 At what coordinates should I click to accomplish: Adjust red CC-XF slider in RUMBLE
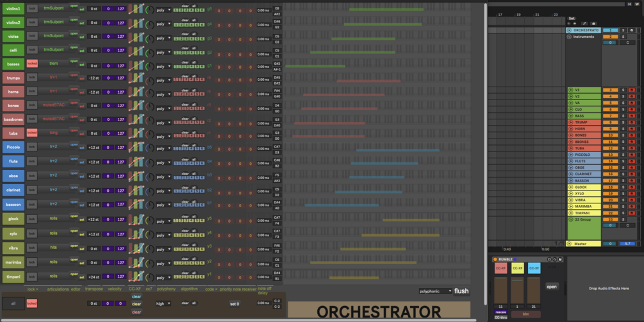pos(500,290)
